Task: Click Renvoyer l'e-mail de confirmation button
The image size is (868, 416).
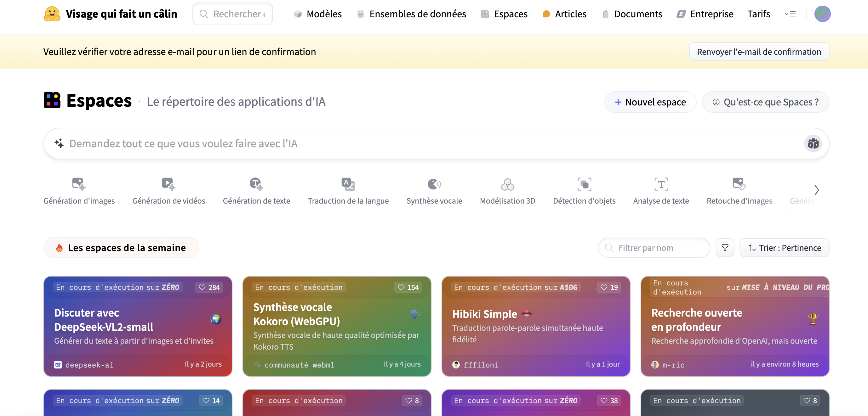Action: click(759, 52)
